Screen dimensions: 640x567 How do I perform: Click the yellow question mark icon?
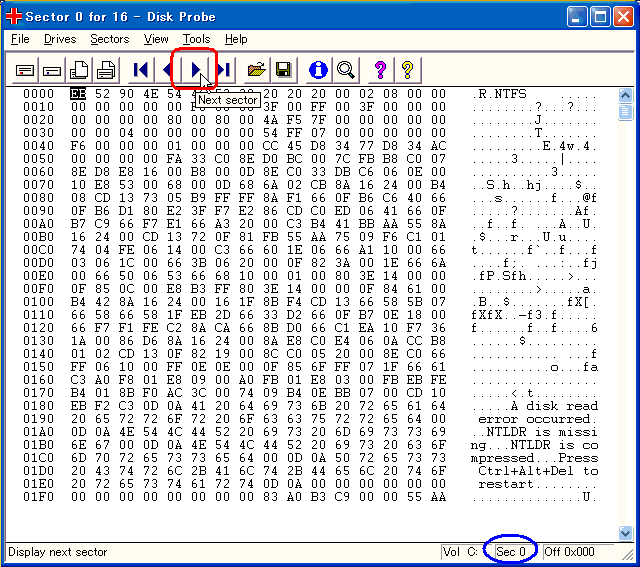pos(407,69)
